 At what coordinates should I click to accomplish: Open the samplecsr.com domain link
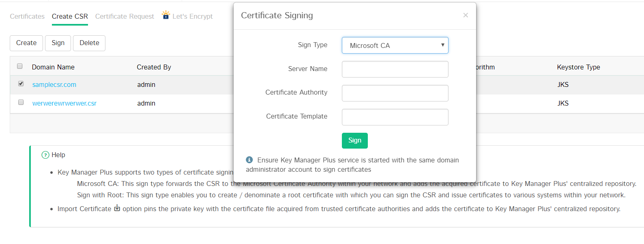(54, 85)
